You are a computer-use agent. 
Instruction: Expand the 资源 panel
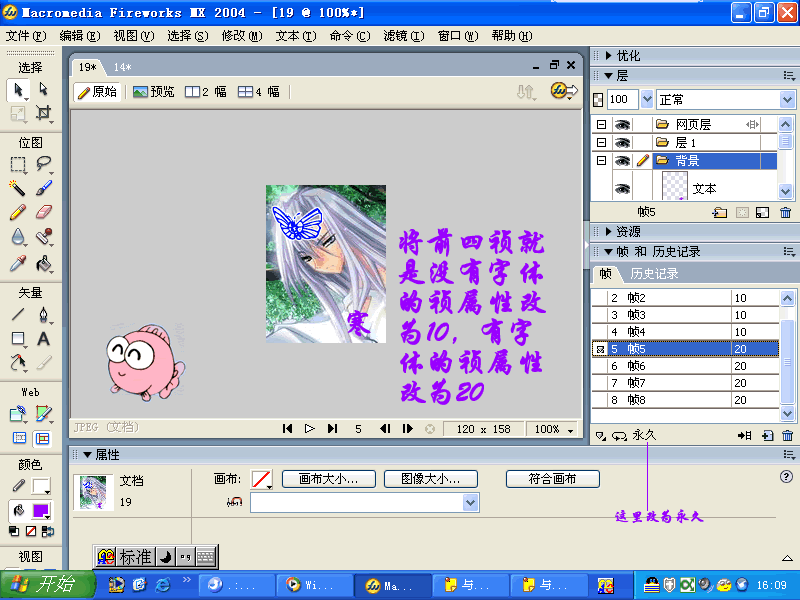click(x=609, y=232)
